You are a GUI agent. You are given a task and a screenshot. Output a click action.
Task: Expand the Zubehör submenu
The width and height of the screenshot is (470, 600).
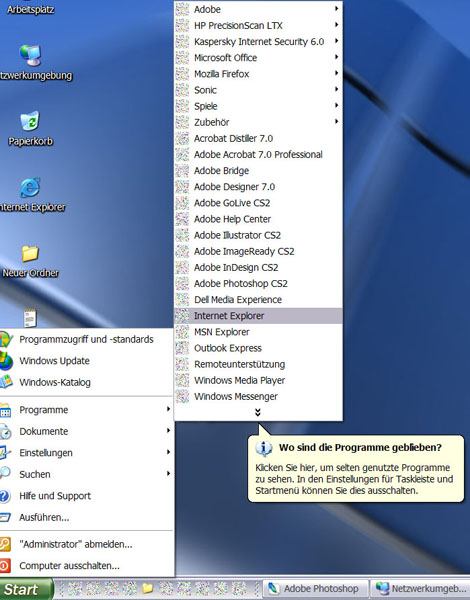coord(336,122)
